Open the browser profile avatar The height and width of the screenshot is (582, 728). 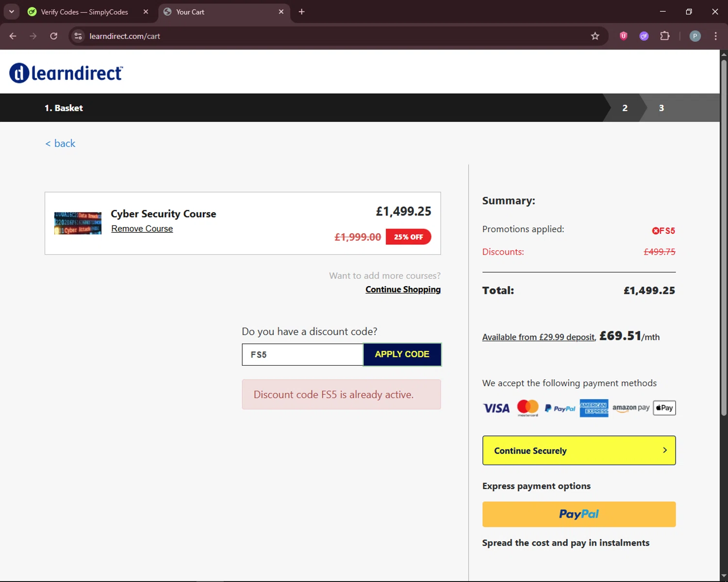695,36
